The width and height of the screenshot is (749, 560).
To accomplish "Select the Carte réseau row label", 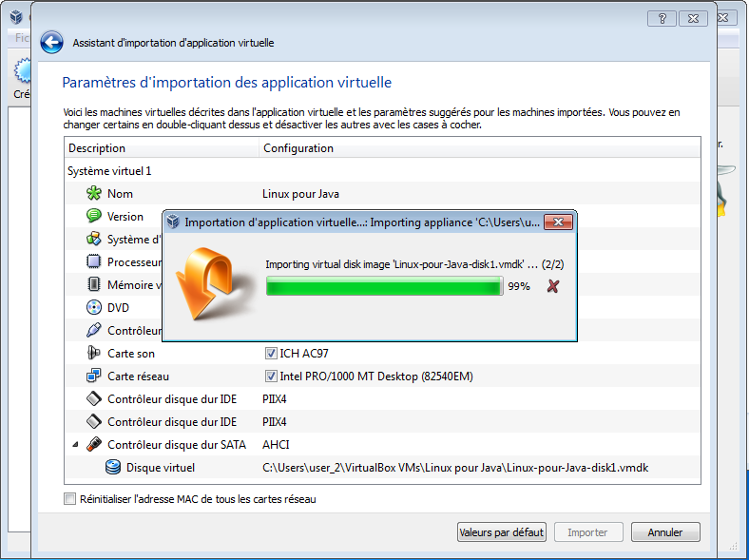I will [x=138, y=377].
